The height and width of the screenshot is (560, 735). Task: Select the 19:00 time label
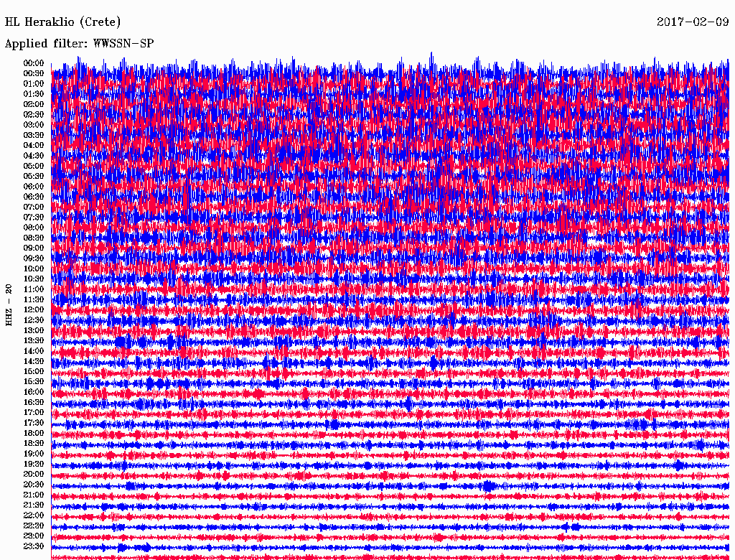coord(34,454)
